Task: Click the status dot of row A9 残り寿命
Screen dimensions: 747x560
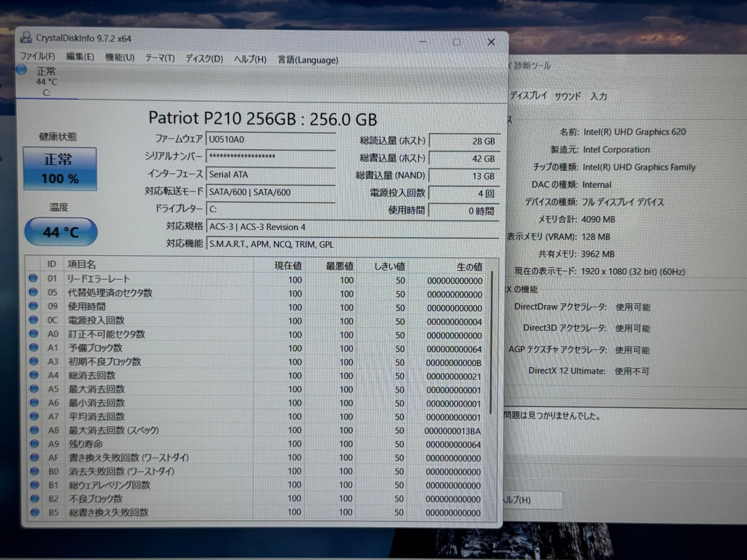Action: [35, 443]
